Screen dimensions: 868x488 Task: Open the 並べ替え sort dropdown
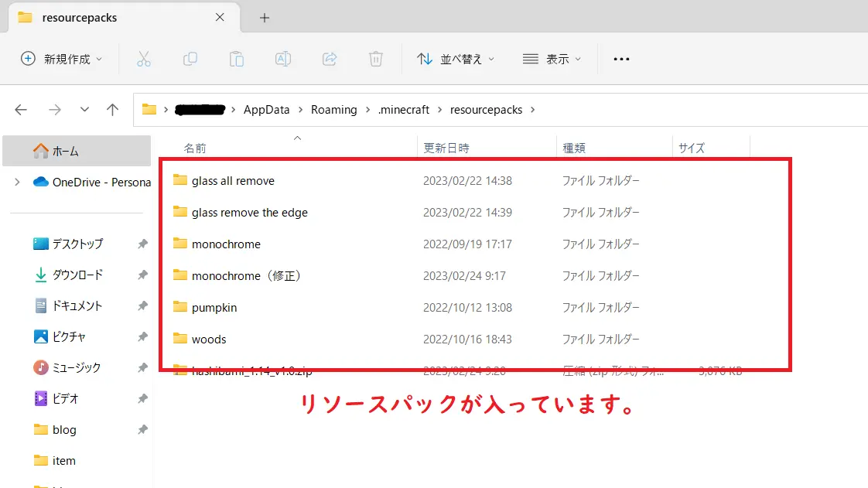456,59
